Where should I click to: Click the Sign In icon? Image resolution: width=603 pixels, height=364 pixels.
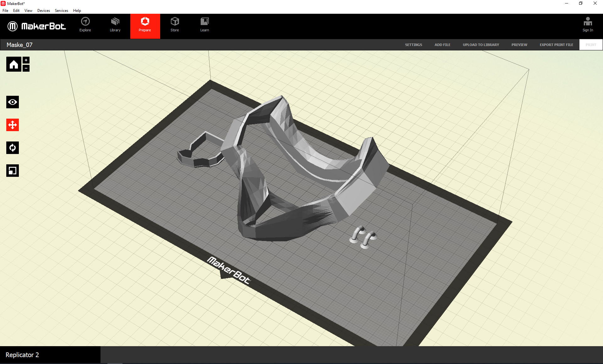[x=588, y=25]
